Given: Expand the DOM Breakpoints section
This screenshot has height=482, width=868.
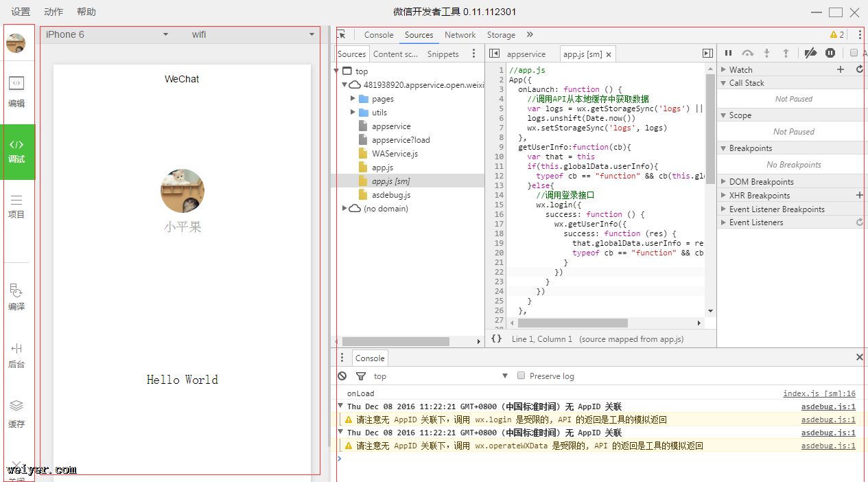Looking at the screenshot, I should (x=761, y=182).
